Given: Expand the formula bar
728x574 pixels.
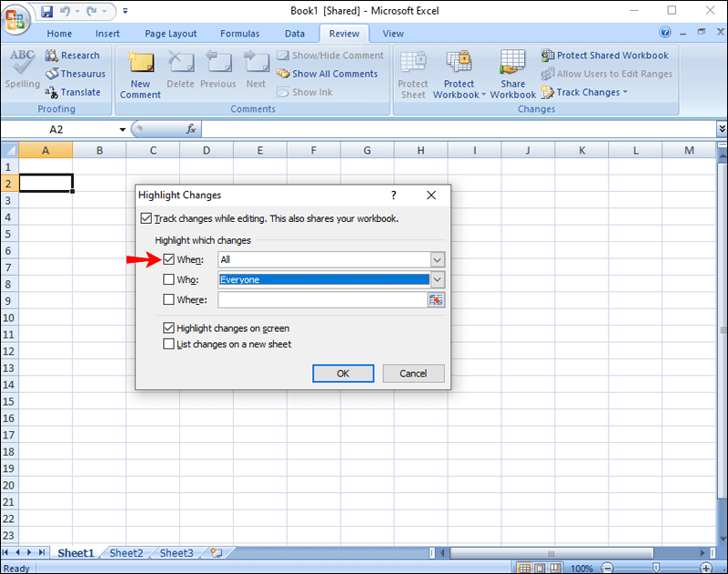Looking at the screenshot, I should point(722,128).
